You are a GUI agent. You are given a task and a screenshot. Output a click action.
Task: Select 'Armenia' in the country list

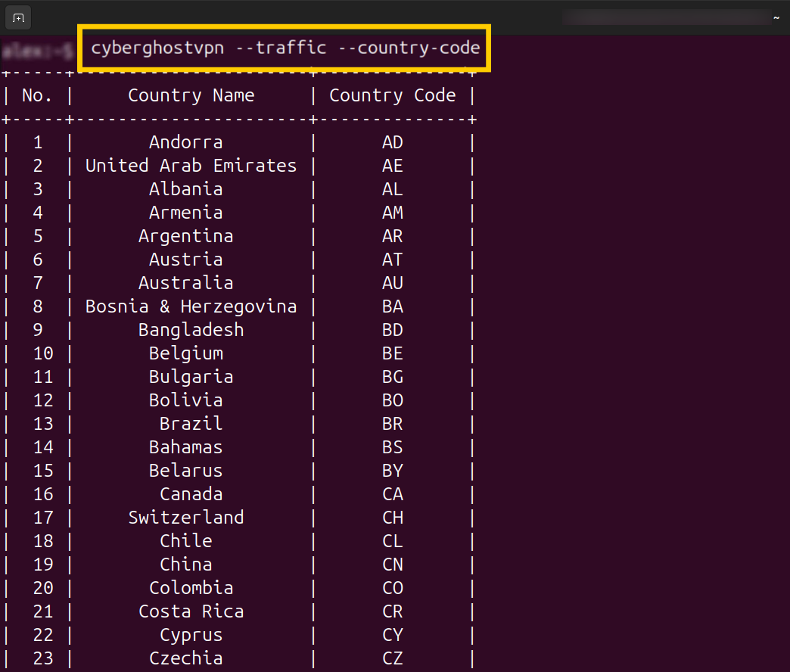pos(186,213)
